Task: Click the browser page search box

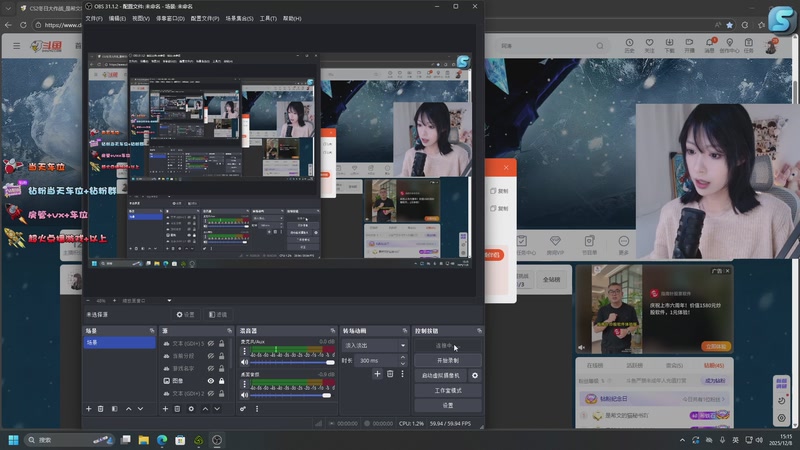Action: point(551,46)
